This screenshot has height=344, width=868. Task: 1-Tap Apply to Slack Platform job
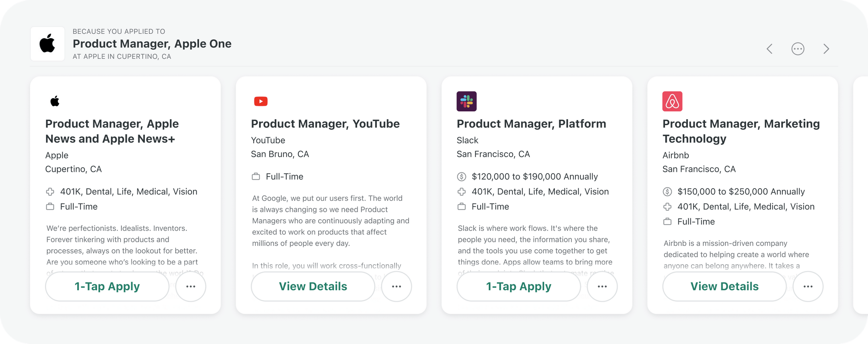point(518,286)
